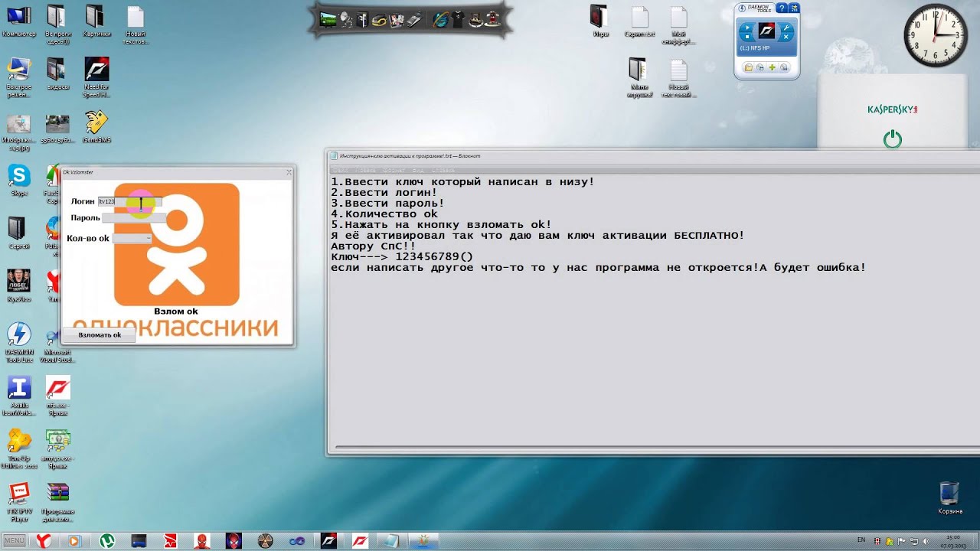Toggle the Kaspersky green power button
Image resolution: width=980 pixels, height=551 pixels.
coord(893,139)
